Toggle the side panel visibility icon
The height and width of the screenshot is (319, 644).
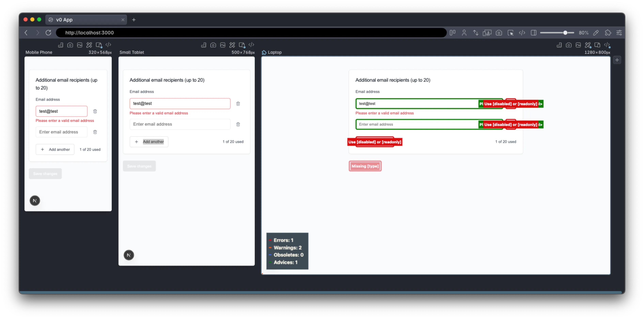[x=533, y=33]
